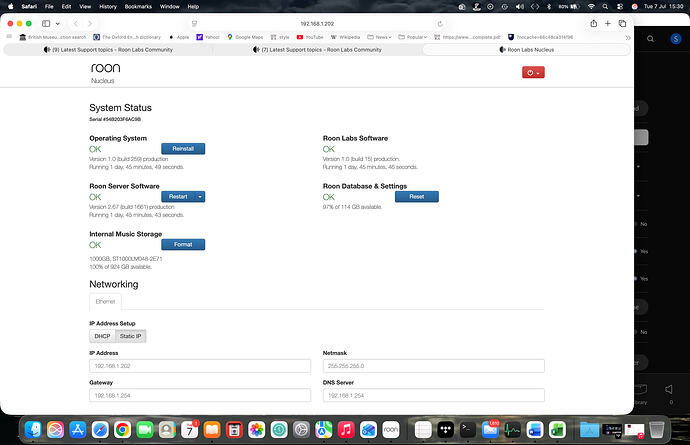690x445 pixels.
Task: Select the DHCP address setup option
Action: (x=102, y=336)
